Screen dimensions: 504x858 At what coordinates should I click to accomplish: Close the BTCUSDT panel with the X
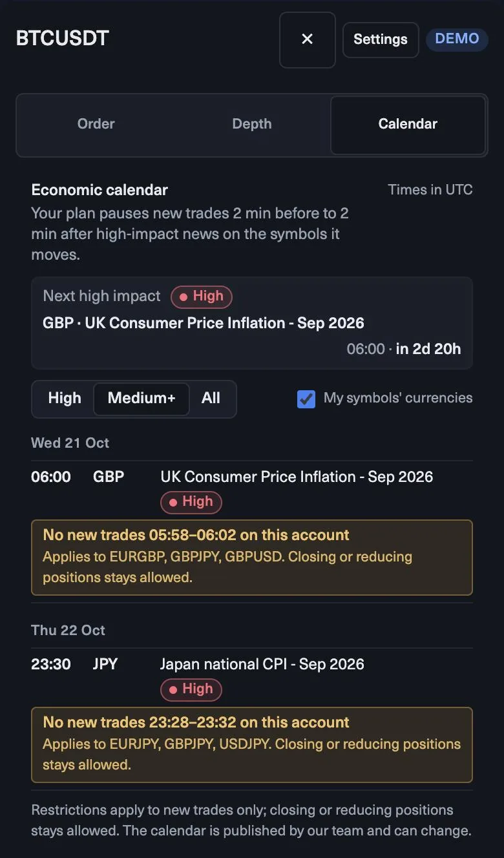click(308, 39)
